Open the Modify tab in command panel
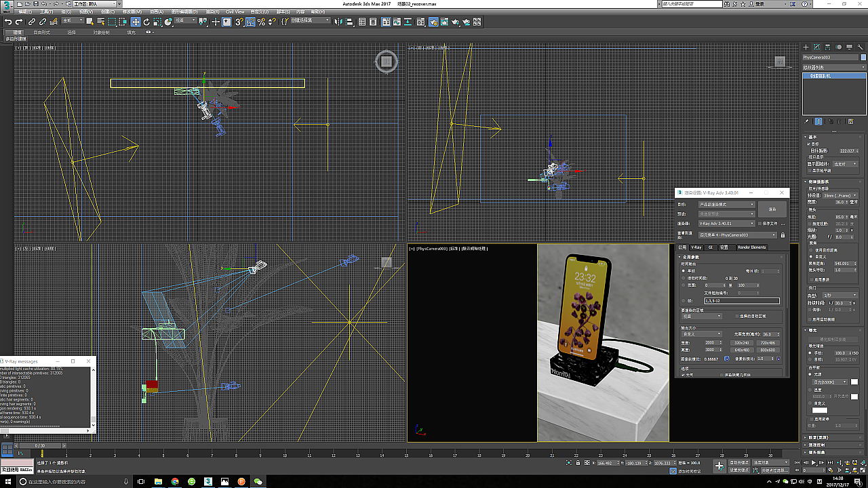 (x=818, y=47)
